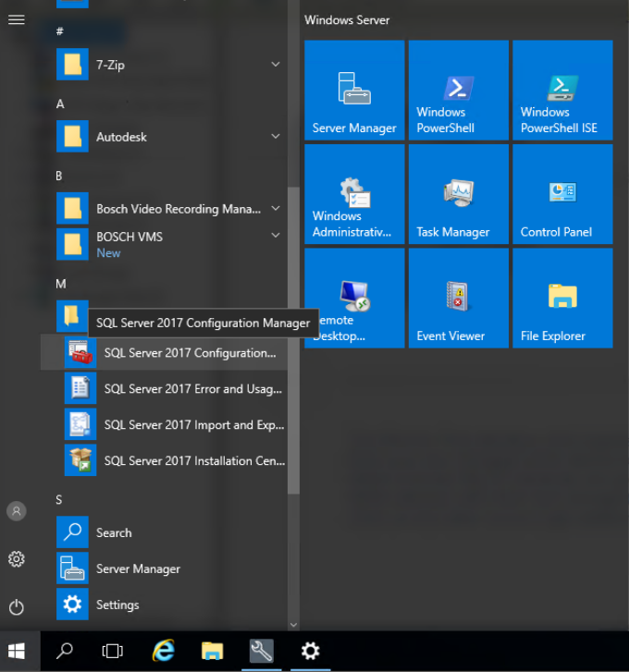629x672 pixels.
Task: Click the Power button in sidebar
Action: 16,607
